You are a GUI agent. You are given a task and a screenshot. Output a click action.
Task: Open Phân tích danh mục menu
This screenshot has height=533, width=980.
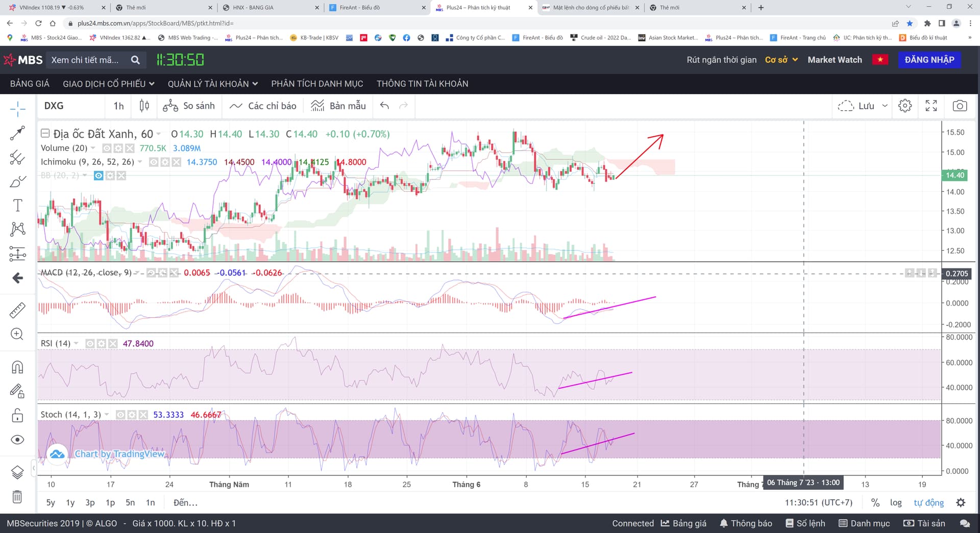[317, 84]
